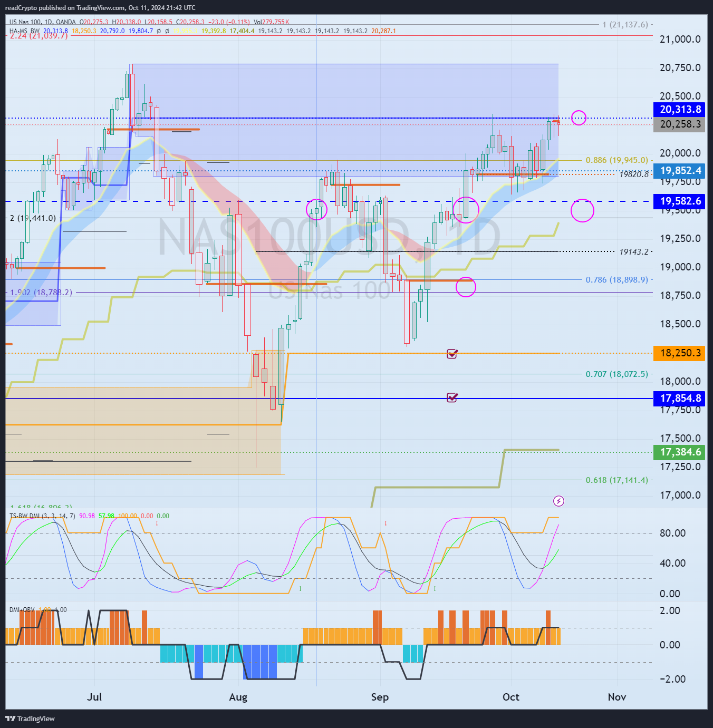Click the checkmark icon on the 18,250.3 line
713x728 pixels.
pos(452,354)
